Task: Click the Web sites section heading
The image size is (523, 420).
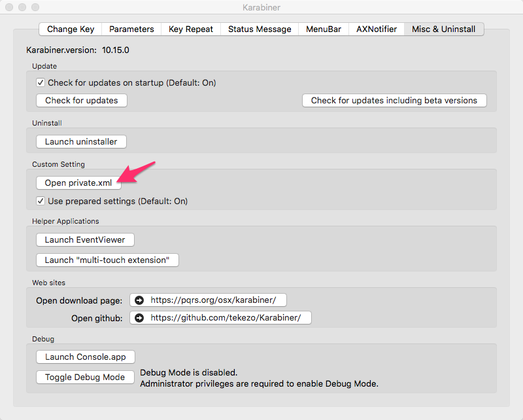Action: click(48, 283)
